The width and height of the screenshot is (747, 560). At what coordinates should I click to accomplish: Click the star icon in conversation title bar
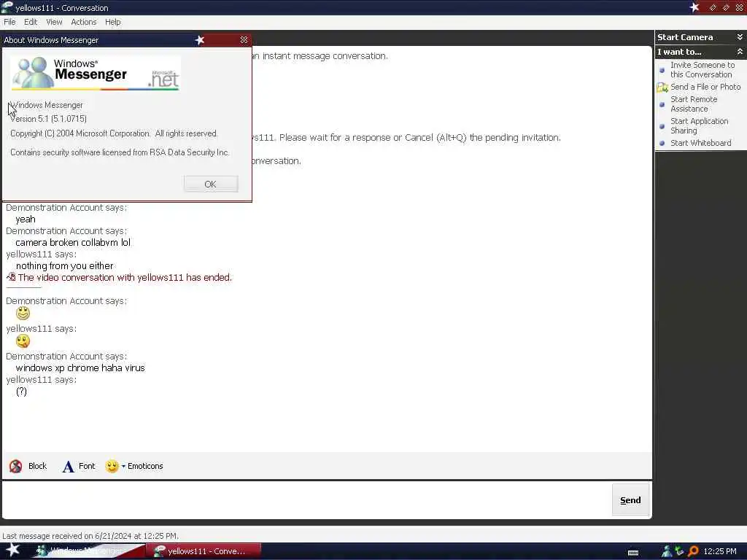[694, 7]
